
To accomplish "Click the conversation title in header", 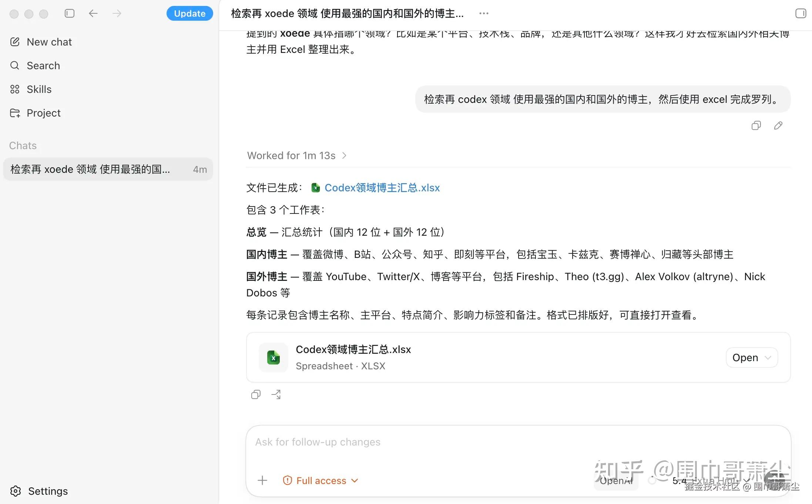I will (347, 14).
